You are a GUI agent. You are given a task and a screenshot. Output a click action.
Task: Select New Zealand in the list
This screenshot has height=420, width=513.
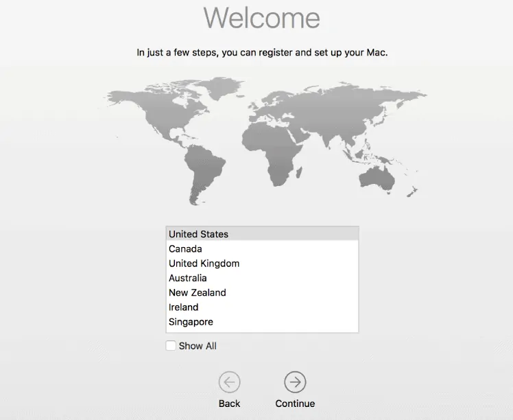tap(197, 292)
